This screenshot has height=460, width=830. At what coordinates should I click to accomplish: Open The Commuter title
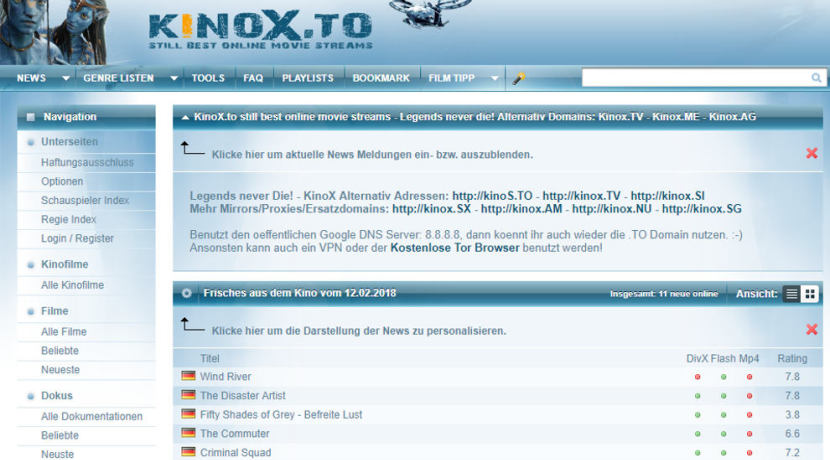tap(234, 434)
